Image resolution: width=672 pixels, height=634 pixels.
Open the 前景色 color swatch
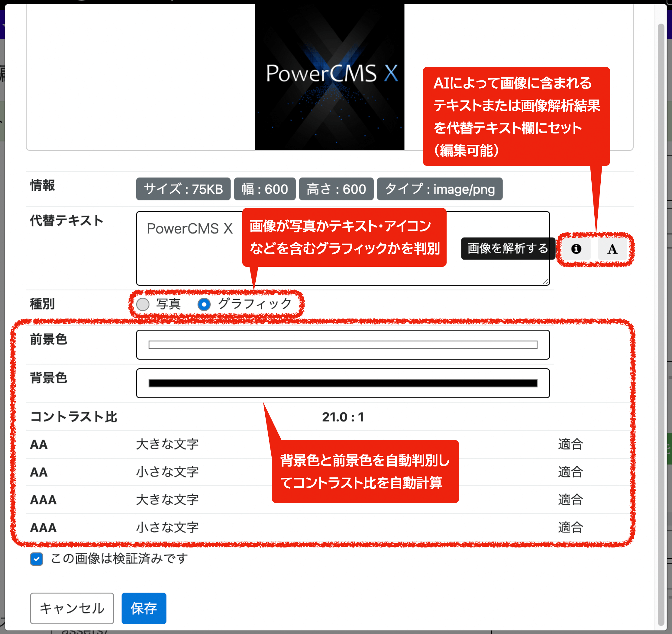(x=342, y=344)
